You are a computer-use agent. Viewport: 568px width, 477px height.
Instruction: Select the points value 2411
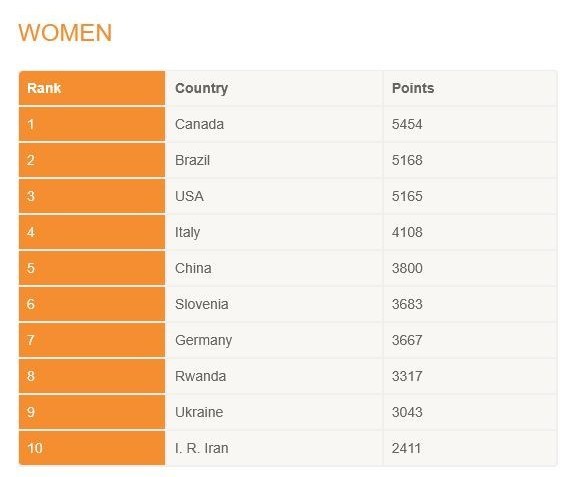point(406,448)
